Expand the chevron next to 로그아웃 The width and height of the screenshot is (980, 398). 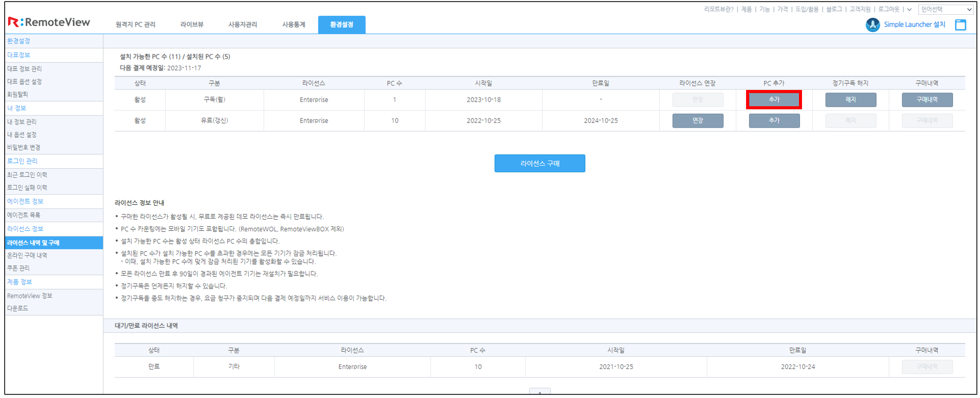point(909,9)
